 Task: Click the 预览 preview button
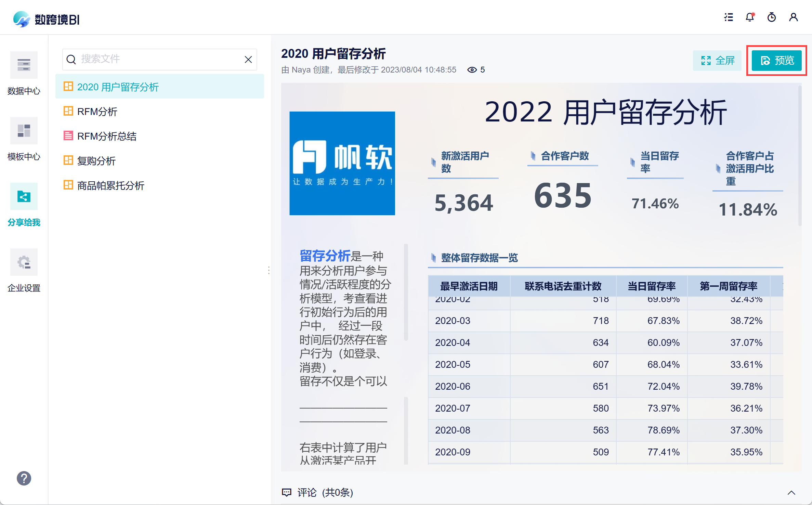pyautogui.click(x=777, y=61)
